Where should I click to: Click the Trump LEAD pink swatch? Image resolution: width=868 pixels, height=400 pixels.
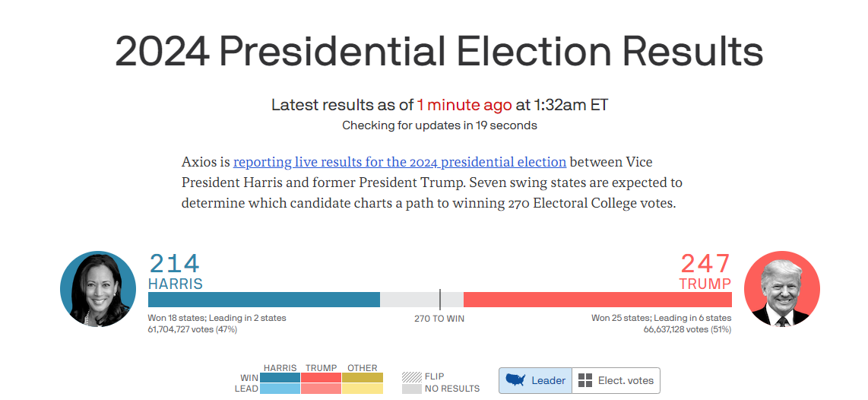pos(321,389)
